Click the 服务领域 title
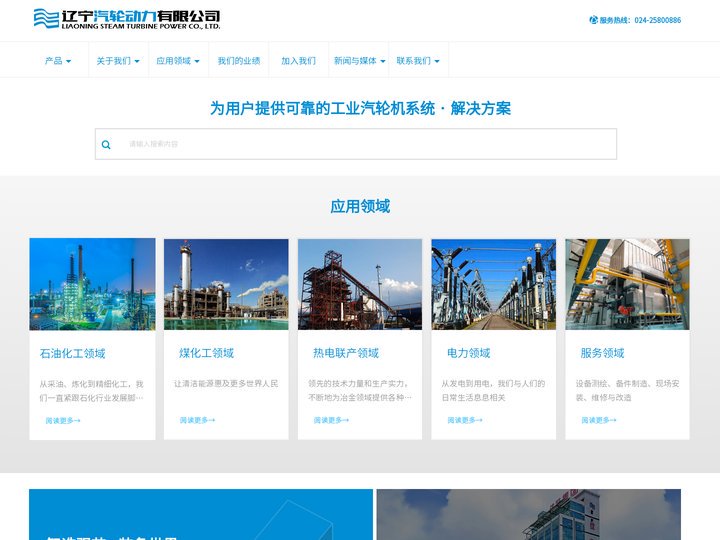 coord(602,353)
